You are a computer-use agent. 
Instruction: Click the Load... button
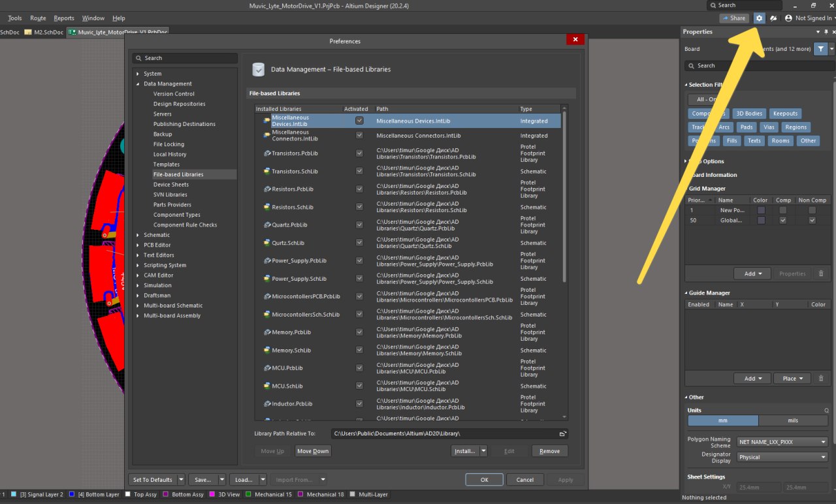[243, 480]
